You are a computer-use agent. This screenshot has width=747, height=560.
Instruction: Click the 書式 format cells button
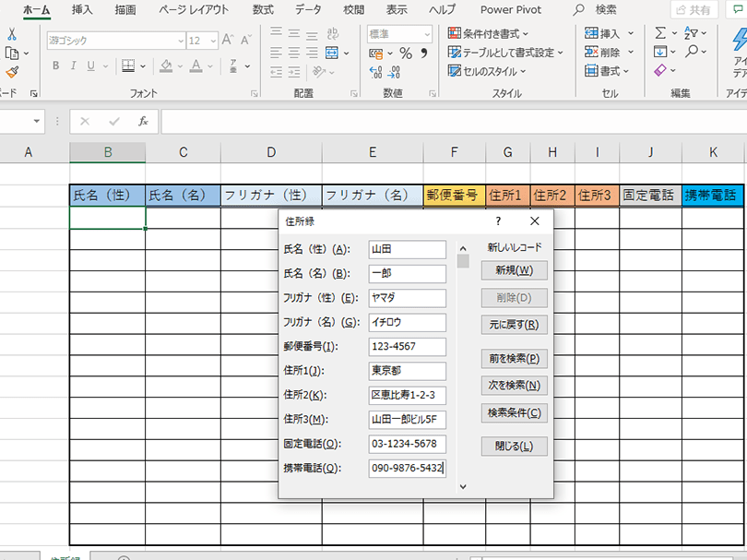602,71
